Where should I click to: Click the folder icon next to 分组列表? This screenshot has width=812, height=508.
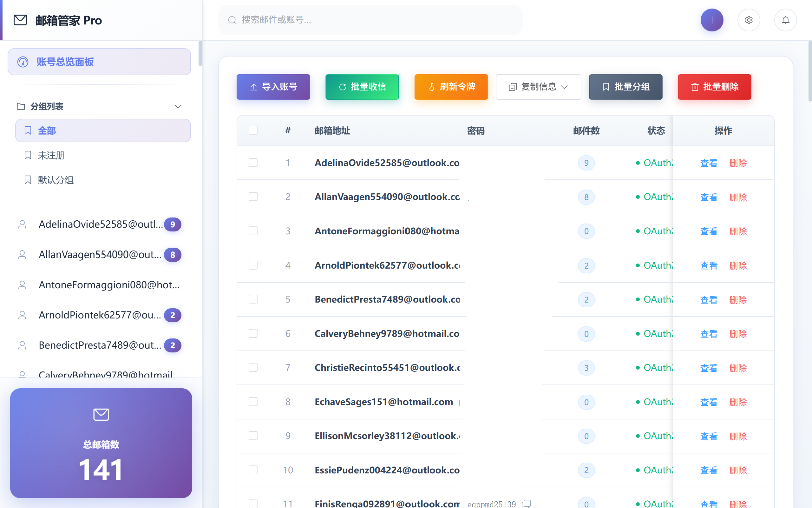tap(21, 106)
